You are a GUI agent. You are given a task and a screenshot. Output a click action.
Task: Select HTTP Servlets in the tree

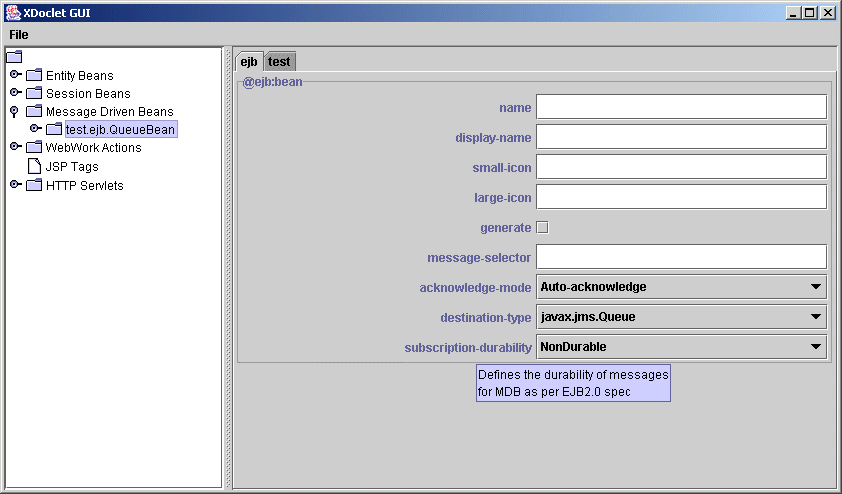pyautogui.click(x=85, y=186)
